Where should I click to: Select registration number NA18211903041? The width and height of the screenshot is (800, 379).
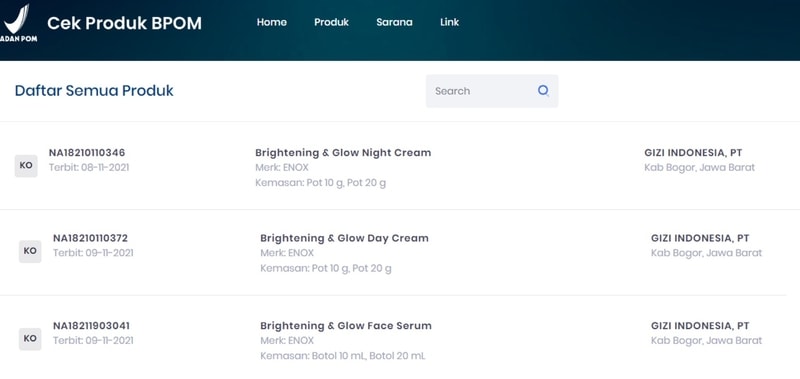(x=91, y=325)
